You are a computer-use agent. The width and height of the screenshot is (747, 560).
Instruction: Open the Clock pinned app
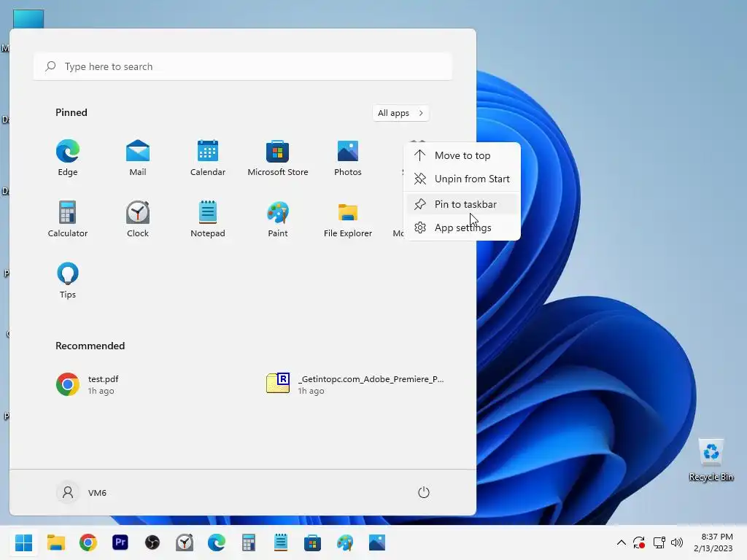[x=138, y=219]
